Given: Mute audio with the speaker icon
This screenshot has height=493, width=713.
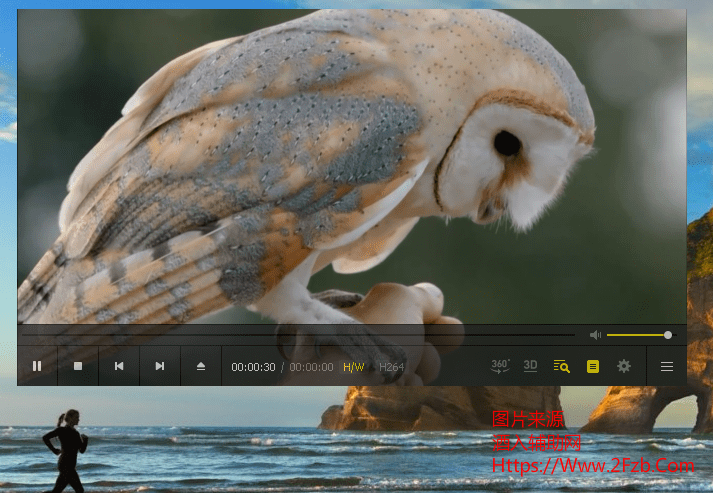Looking at the screenshot, I should (x=595, y=335).
